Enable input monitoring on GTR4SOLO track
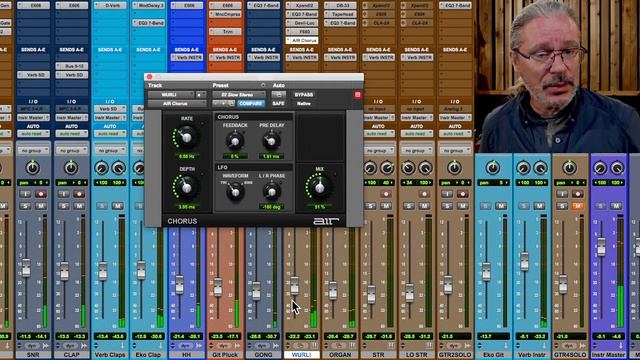 pyautogui.click(x=562, y=194)
